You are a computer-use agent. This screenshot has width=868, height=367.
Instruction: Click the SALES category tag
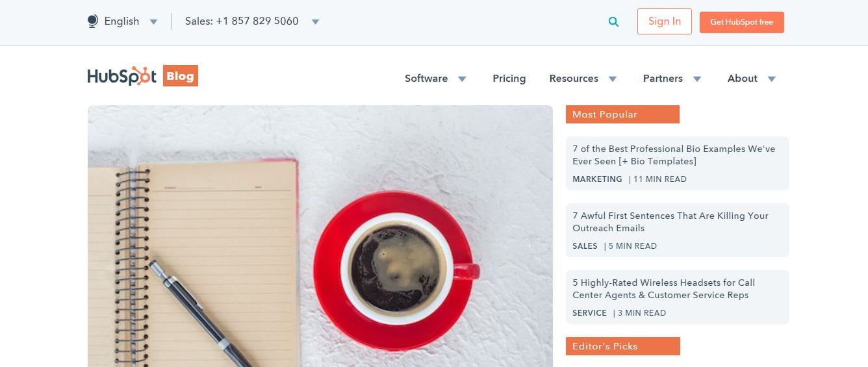pyautogui.click(x=585, y=246)
